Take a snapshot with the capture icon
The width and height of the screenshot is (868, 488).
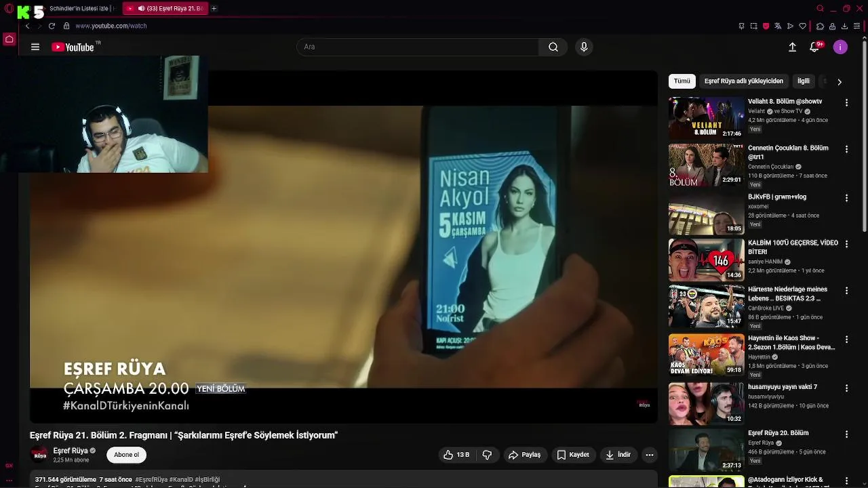(753, 26)
